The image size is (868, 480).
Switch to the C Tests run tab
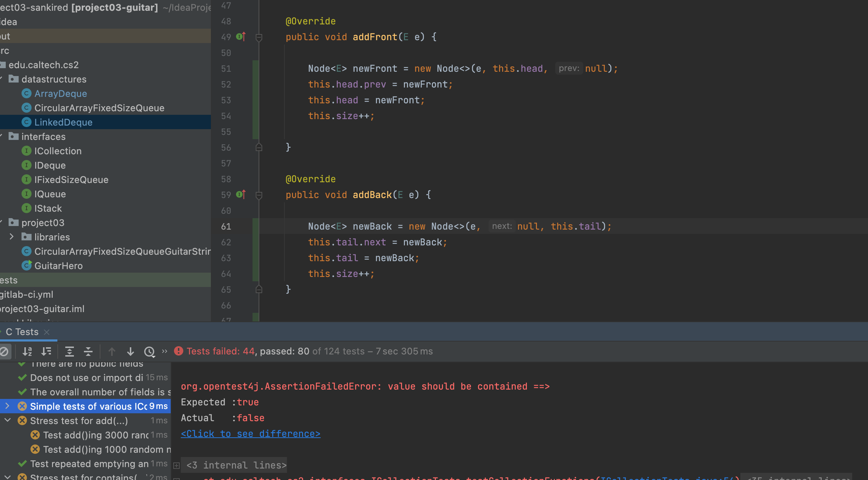[22, 332]
